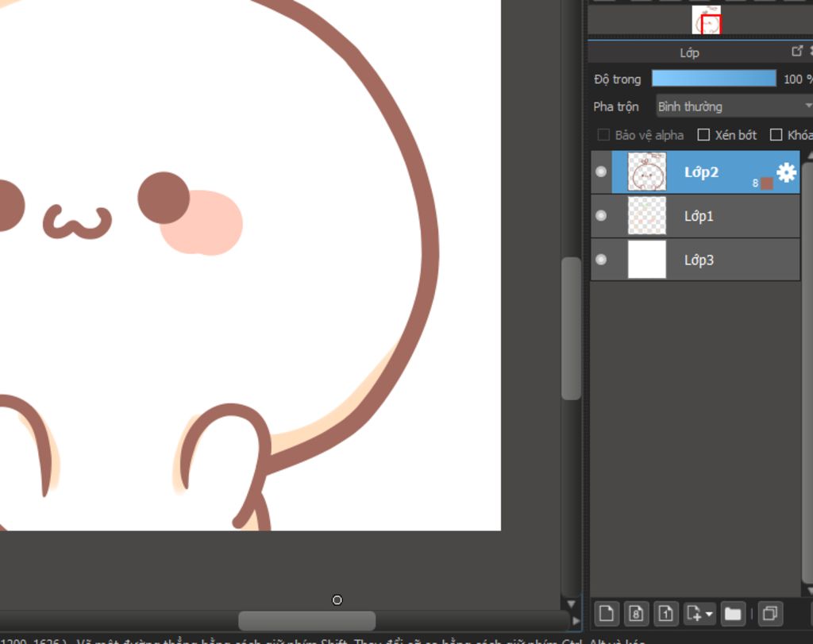Open Lớp2 layer settings gear

click(x=787, y=172)
